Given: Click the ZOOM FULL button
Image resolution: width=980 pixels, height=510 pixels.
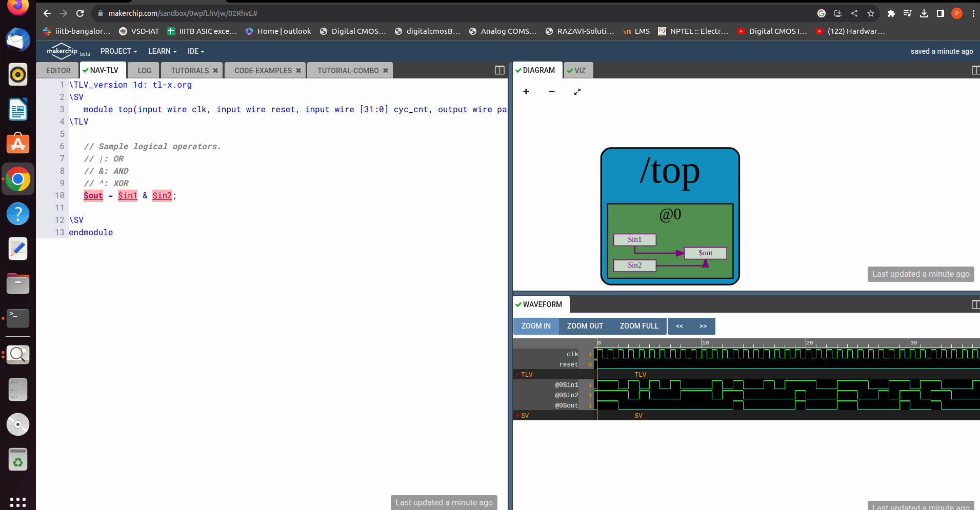Looking at the screenshot, I should (x=638, y=326).
